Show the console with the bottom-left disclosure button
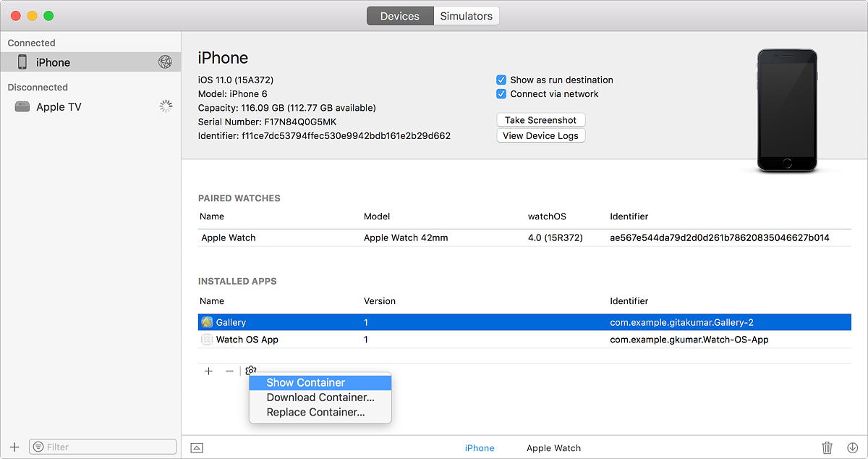Image resolution: width=868 pixels, height=459 pixels. [197, 448]
